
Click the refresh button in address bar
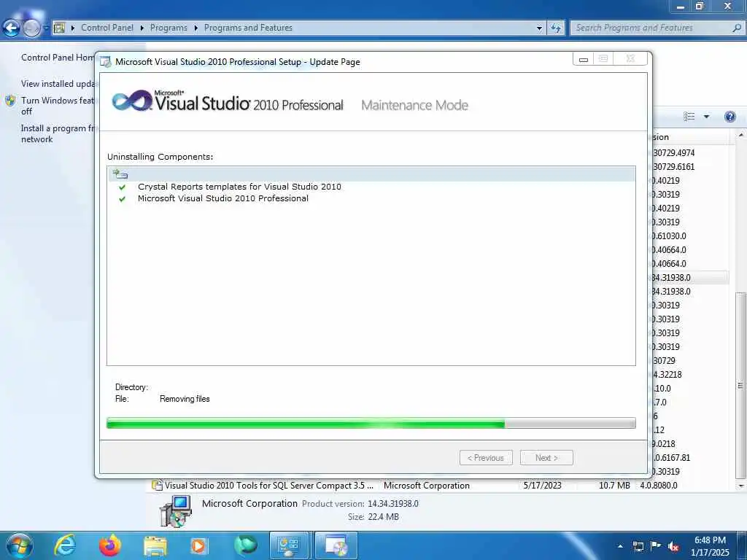(x=555, y=28)
